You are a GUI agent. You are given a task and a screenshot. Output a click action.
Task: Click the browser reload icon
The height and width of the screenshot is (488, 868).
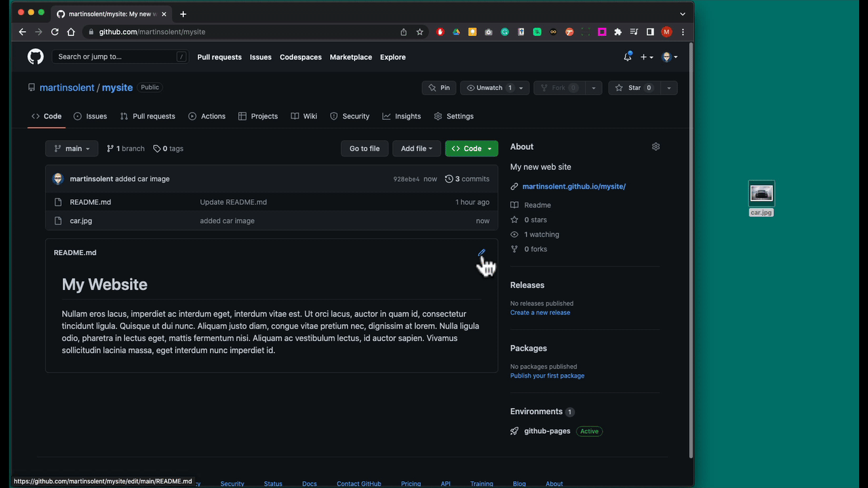point(54,32)
